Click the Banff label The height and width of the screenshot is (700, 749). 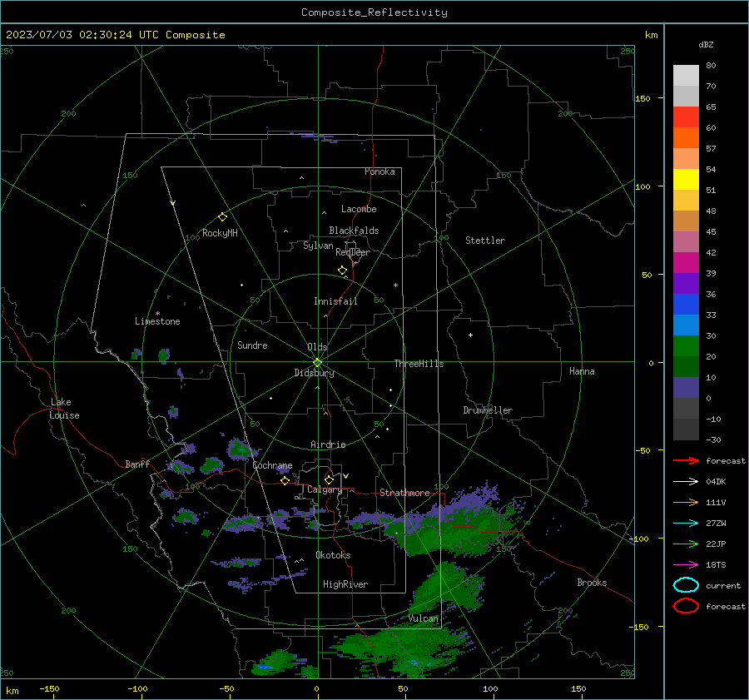pos(137,464)
